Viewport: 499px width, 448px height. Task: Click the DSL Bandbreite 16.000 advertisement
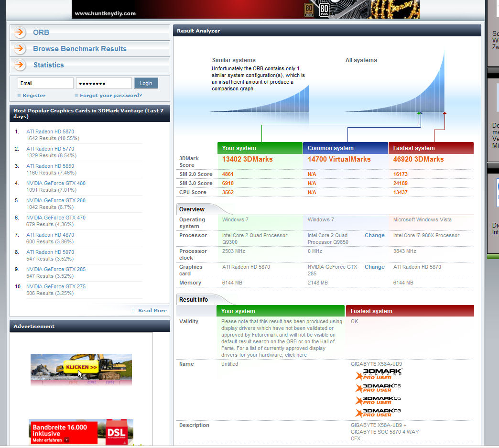coord(81,432)
